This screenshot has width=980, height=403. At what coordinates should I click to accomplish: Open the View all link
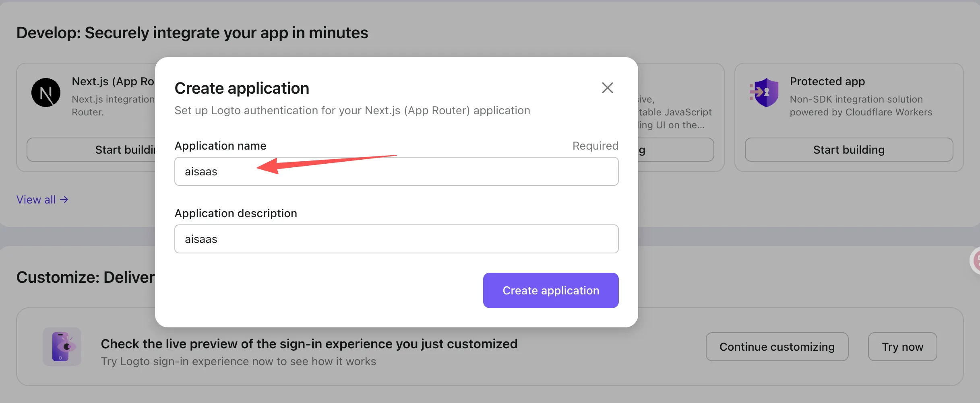click(36, 199)
